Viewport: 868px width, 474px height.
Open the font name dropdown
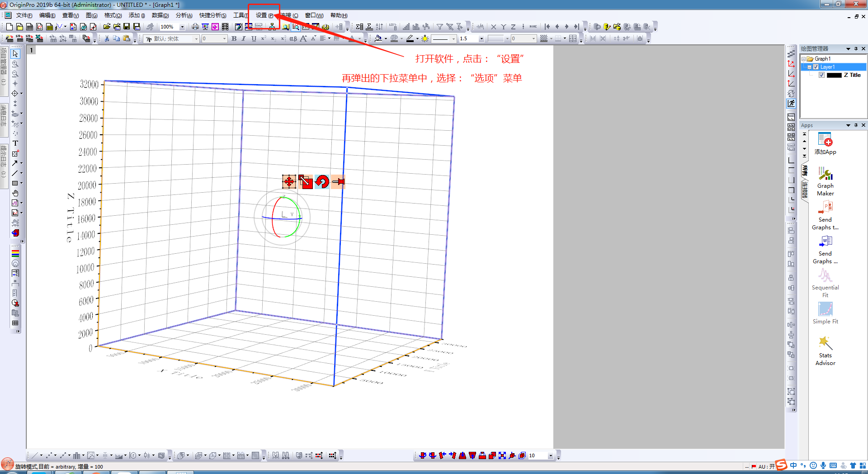coord(196,39)
